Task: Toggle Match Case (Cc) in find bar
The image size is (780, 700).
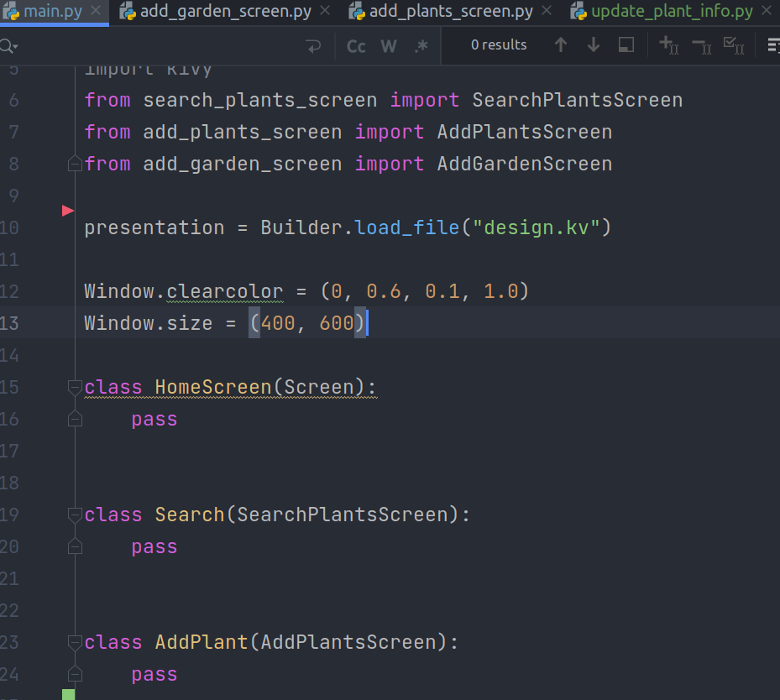Action: 356,46
